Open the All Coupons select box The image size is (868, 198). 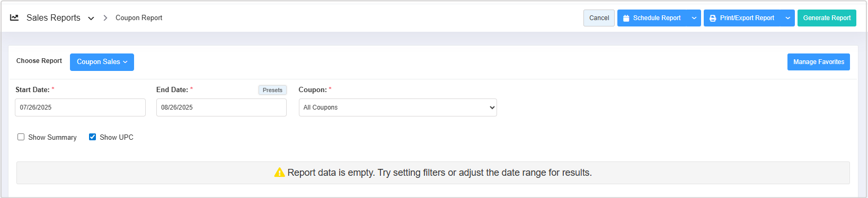pyautogui.click(x=397, y=107)
